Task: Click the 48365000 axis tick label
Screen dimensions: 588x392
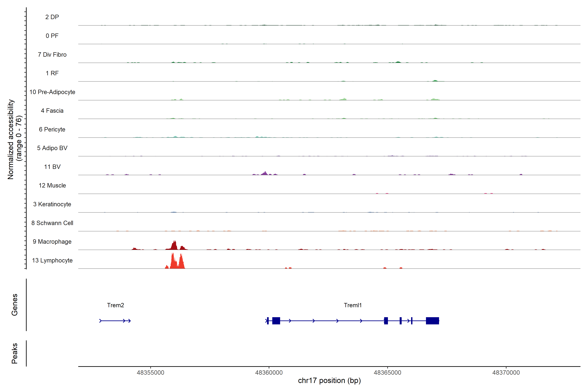Action: point(387,373)
